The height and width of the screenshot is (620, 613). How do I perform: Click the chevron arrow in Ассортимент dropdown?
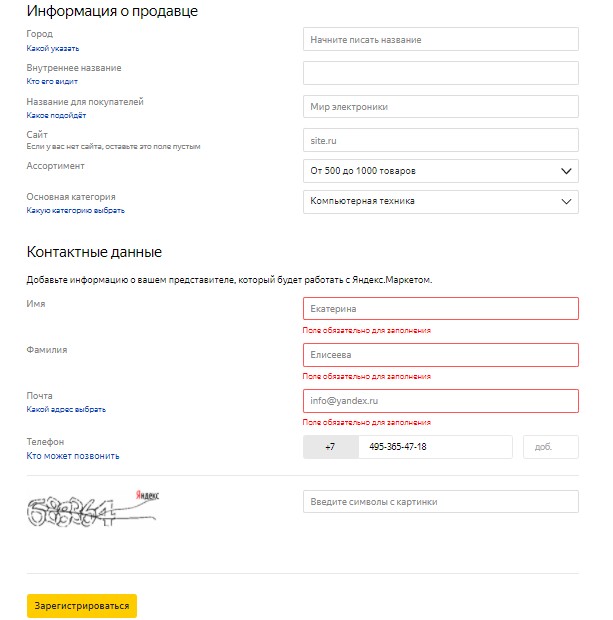pyautogui.click(x=566, y=171)
